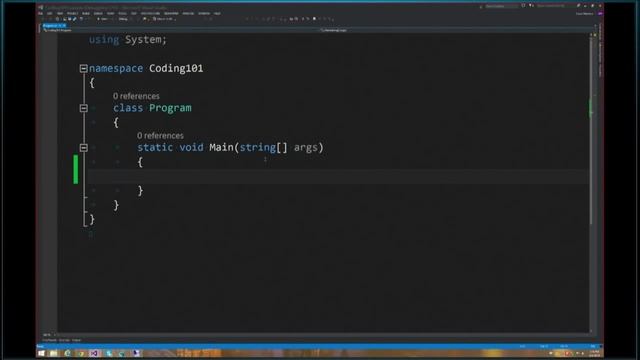Open File Explorer from the taskbar
The width and height of the screenshot is (640, 360).
tap(53, 353)
